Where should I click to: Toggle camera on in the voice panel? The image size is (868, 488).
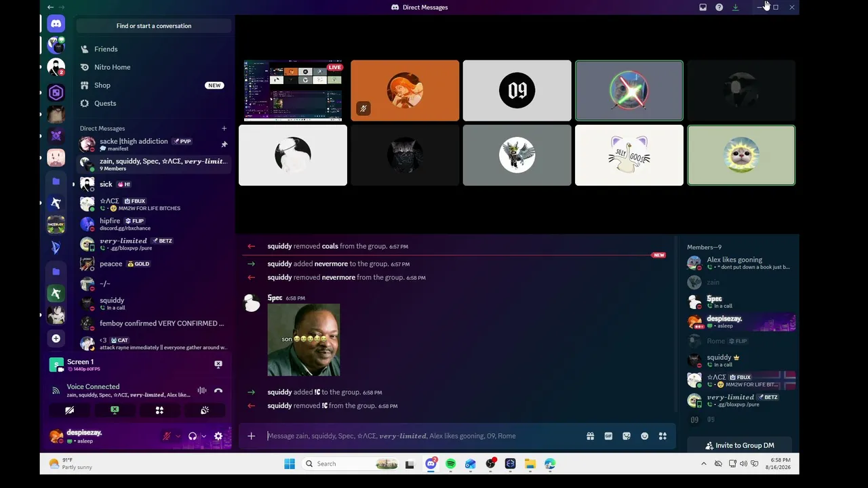69,410
